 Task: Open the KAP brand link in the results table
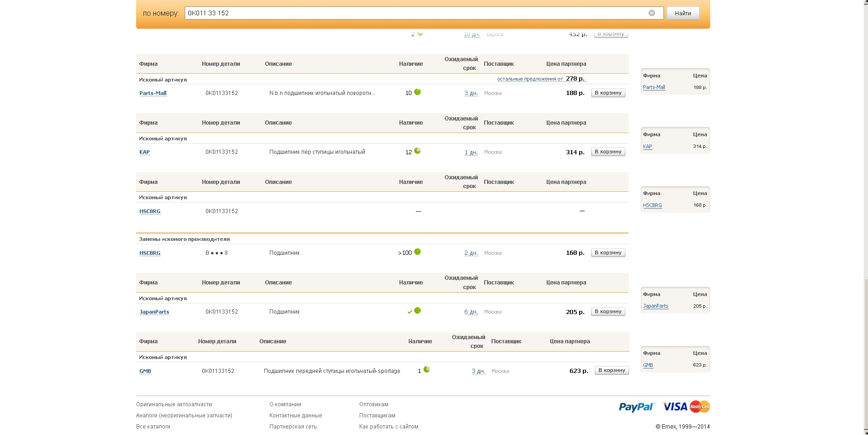tap(144, 152)
